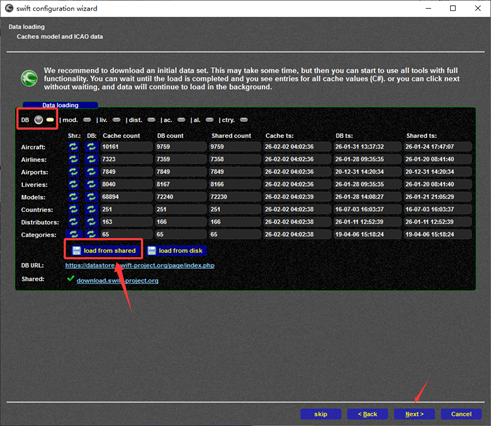Click the 'load from shared' button
This screenshot has height=426, width=491.
coord(104,250)
